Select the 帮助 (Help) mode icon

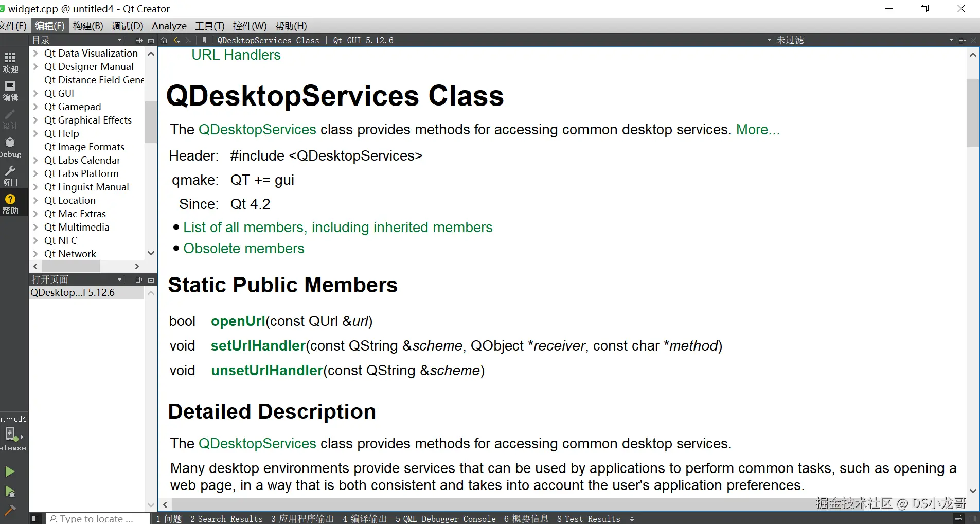10,204
